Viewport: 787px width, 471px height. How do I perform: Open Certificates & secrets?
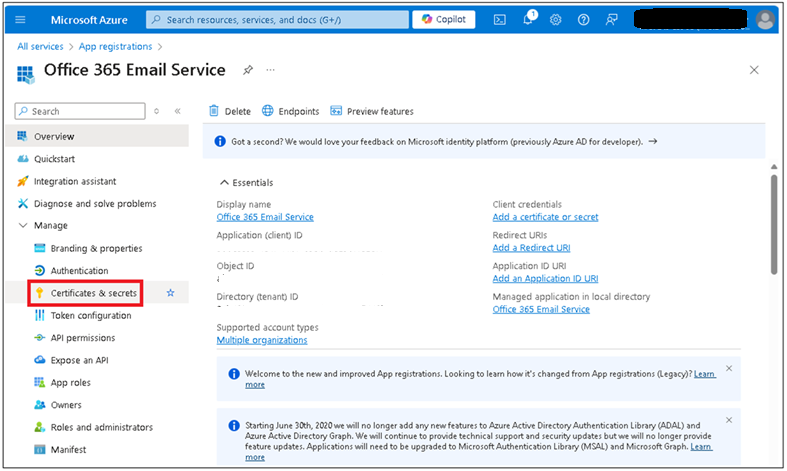pyautogui.click(x=93, y=293)
